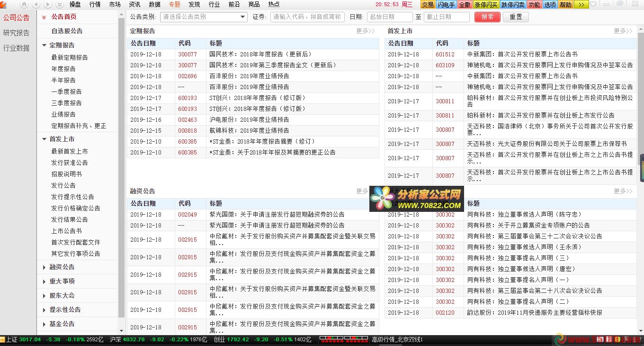The width and height of the screenshot is (644, 346).
Task: Expand the 重大事项 tree section
Action: pyautogui.click(x=44, y=282)
